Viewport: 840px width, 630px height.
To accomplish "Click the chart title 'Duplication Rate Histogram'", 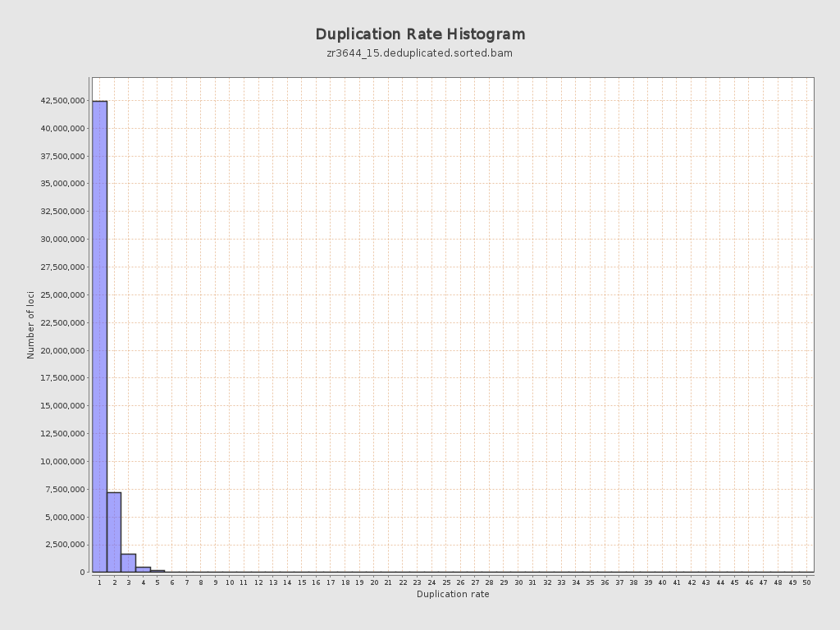I will click(420, 34).
